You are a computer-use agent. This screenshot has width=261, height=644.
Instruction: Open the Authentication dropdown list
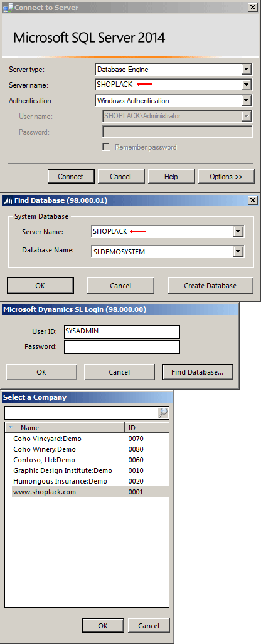tap(247, 101)
